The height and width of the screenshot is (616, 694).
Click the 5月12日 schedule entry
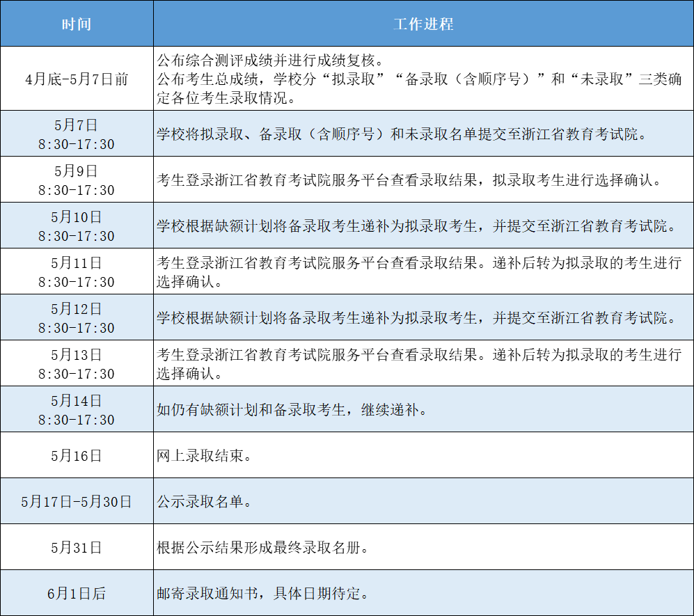click(77, 317)
